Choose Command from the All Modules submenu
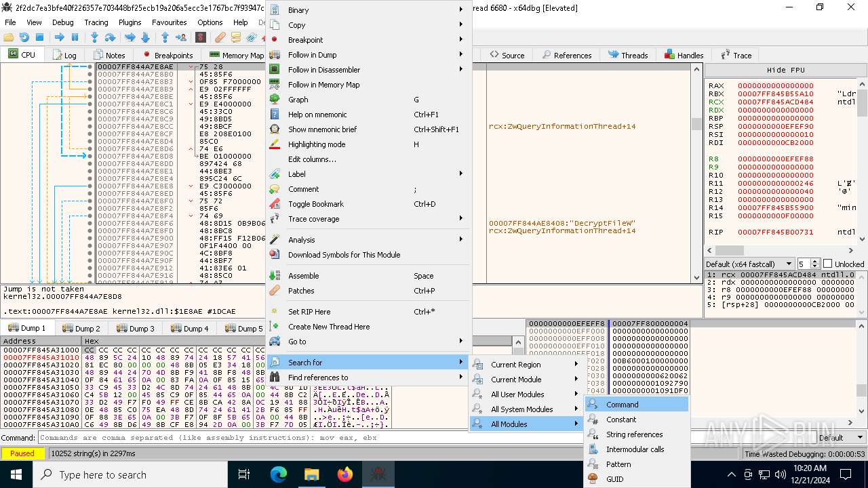Image resolution: width=868 pixels, height=488 pixels. (637, 405)
